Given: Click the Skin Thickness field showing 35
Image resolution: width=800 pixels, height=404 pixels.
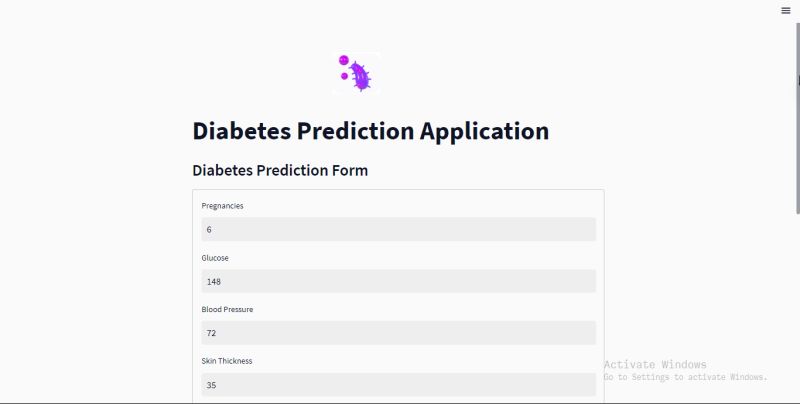Looking at the screenshot, I should (398, 385).
